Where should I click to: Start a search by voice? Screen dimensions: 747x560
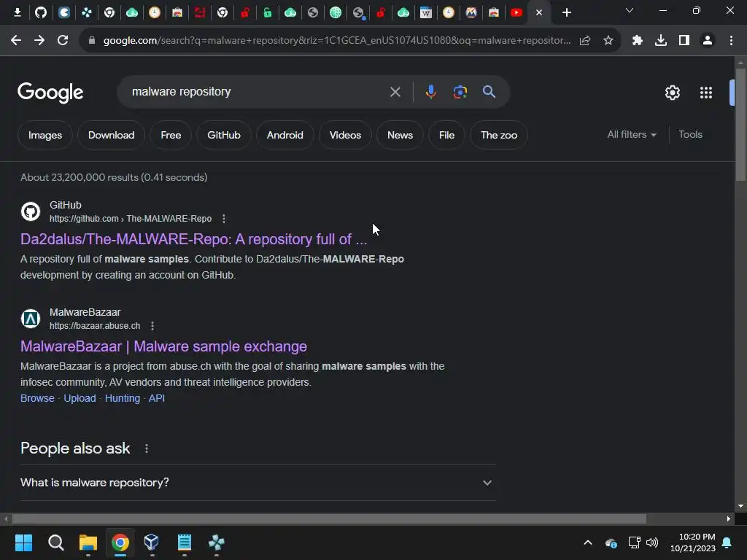(430, 92)
